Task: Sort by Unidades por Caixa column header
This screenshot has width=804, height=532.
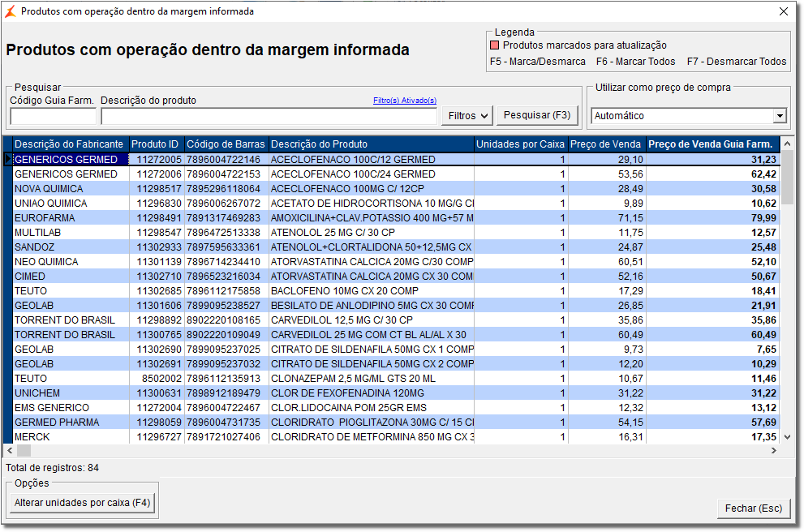Action: tap(521, 144)
